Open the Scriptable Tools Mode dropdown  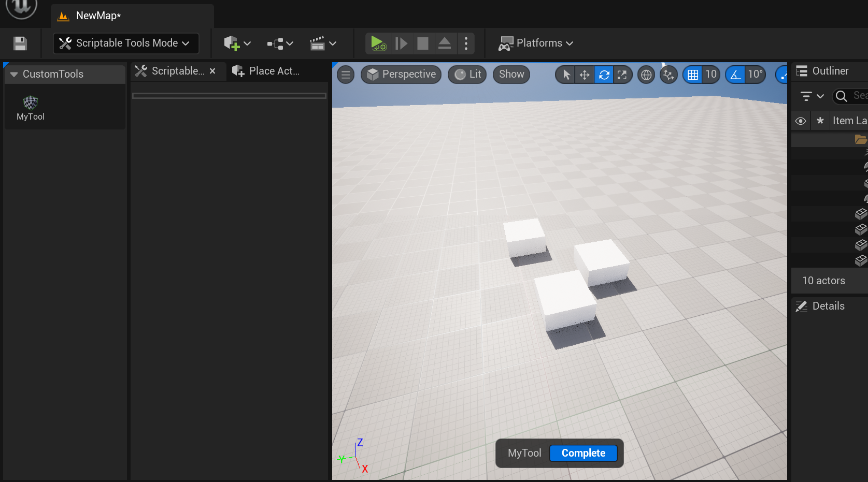[x=126, y=43]
